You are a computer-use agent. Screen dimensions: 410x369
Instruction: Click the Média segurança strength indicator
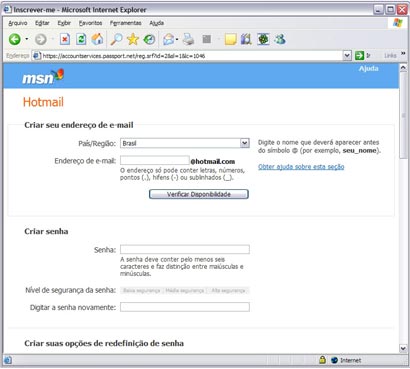coord(185,291)
